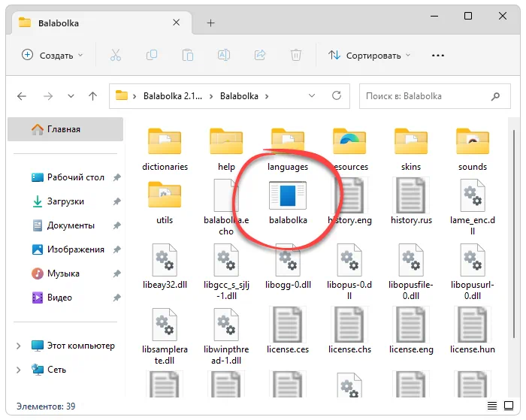Refresh the folder view
526x420 pixels.
pos(337,96)
